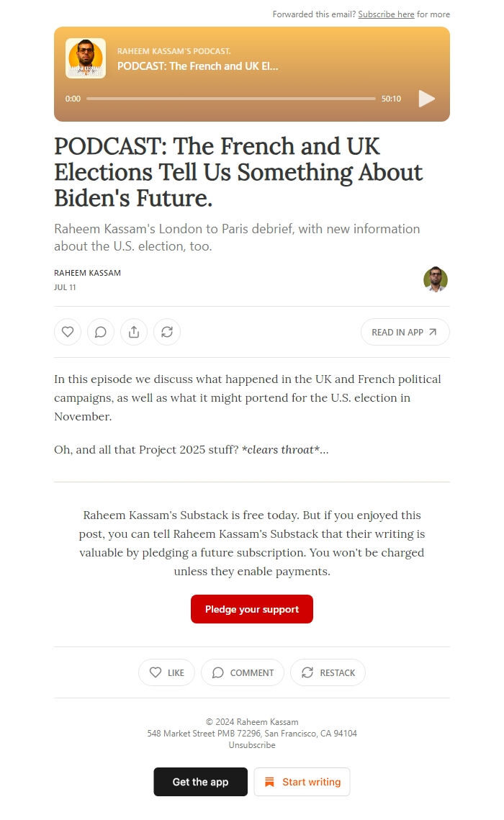Image resolution: width=504 pixels, height=820 pixels.
Task: Click the author's circular avatar photo
Action: click(436, 280)
